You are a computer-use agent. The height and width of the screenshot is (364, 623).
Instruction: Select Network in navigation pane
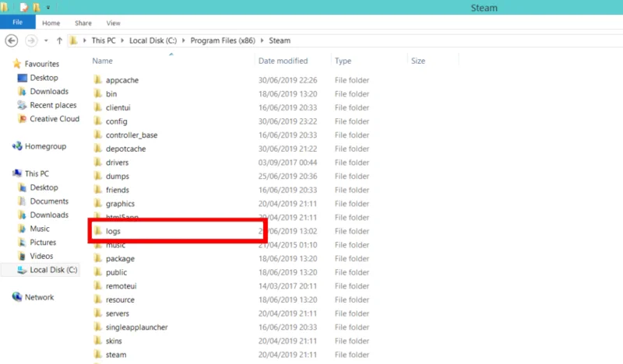click(39, 297)
